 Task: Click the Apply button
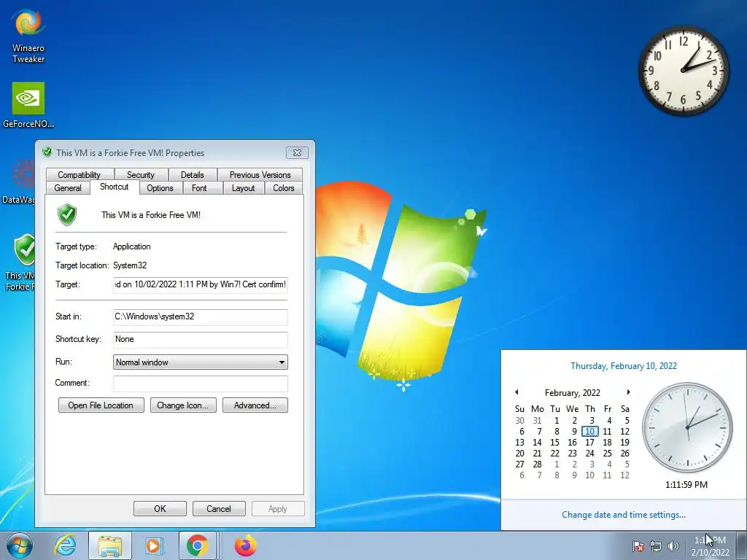pyautogui.click(x=278, y=508)
